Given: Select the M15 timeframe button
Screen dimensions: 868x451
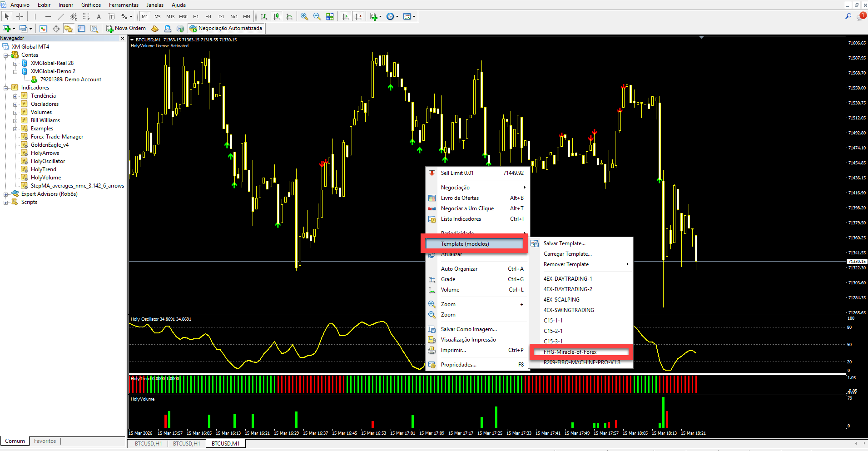Looking at the screenshot, I should 170,16.
